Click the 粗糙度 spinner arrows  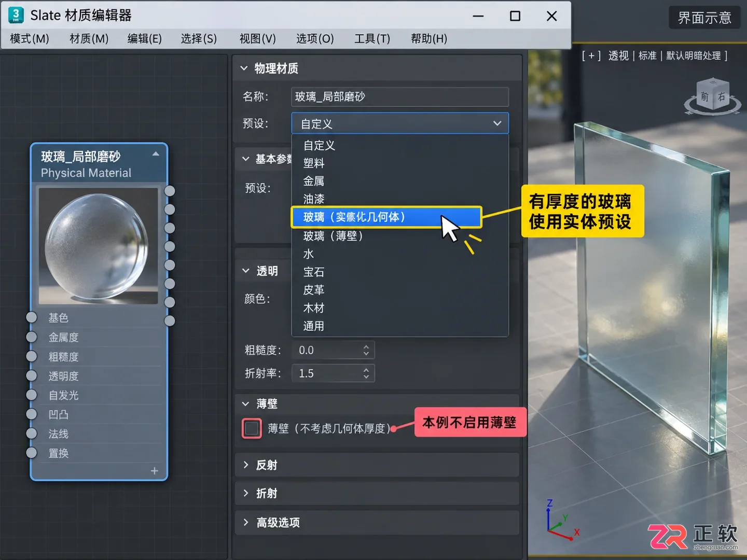tap(366, 350)
